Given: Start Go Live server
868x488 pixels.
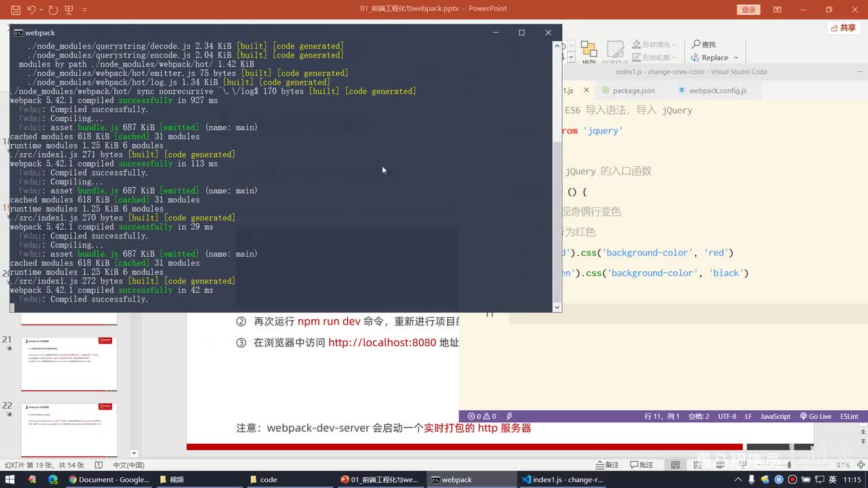Looking at the screenshot, I should click(816, 416).
